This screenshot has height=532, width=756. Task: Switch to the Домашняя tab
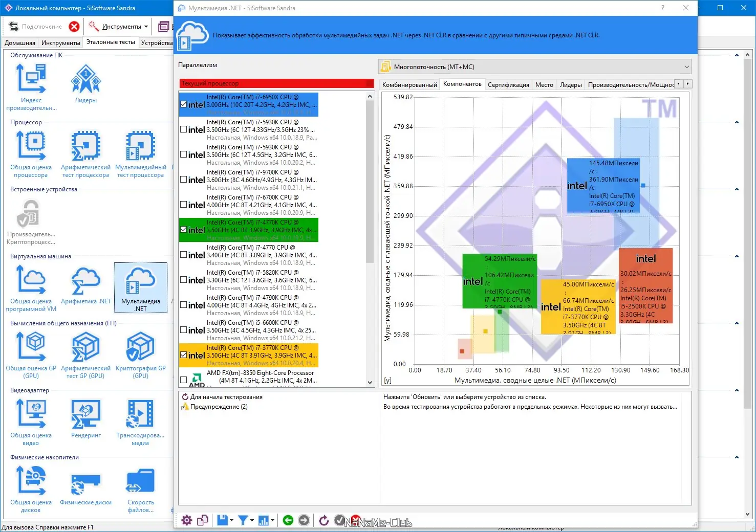point(20,43)
